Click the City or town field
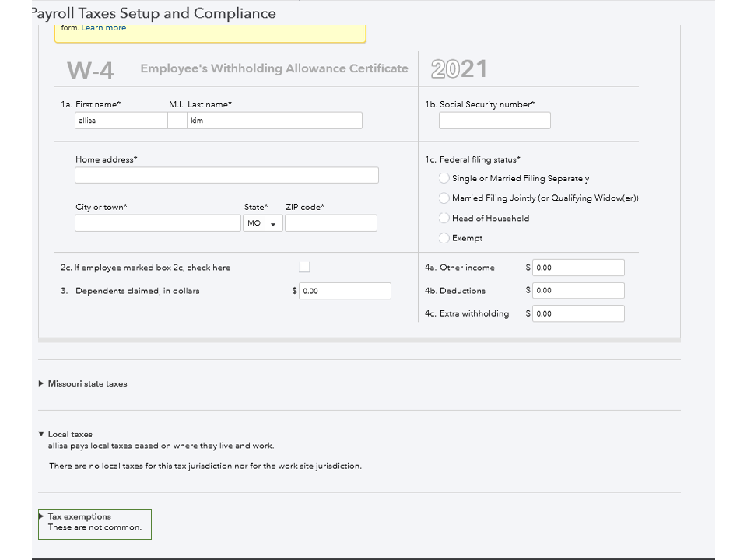This screenshot has height=560, width=747. tap(158, 223)
